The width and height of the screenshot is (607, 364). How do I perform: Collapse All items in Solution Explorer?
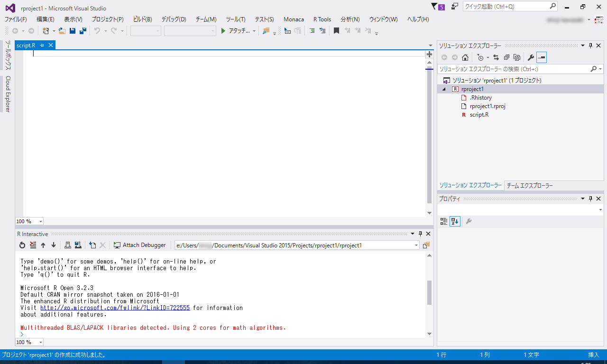[506, 57]
